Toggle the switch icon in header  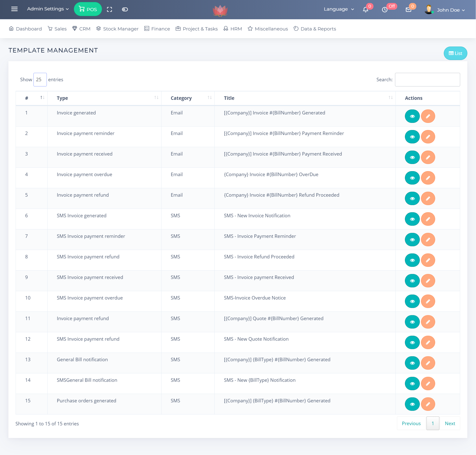125,9
